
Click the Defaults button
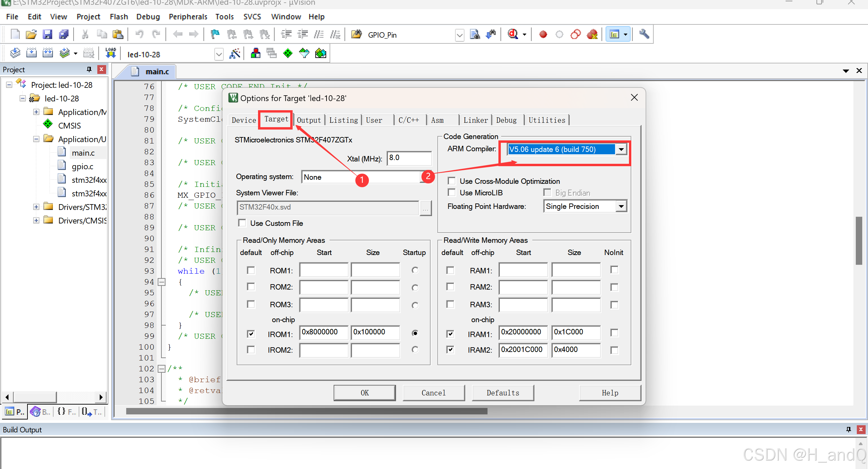pyautogui.click(x=503, y=393)
